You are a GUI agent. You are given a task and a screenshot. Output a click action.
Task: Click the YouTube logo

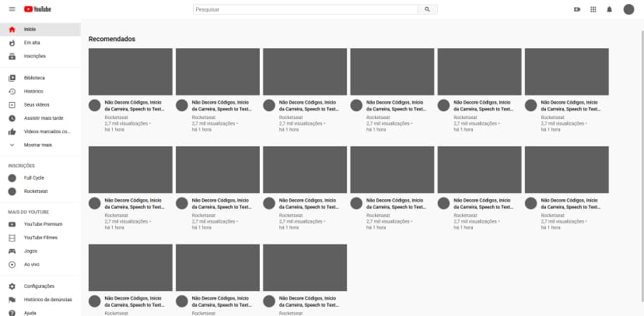tap(37, 9)
